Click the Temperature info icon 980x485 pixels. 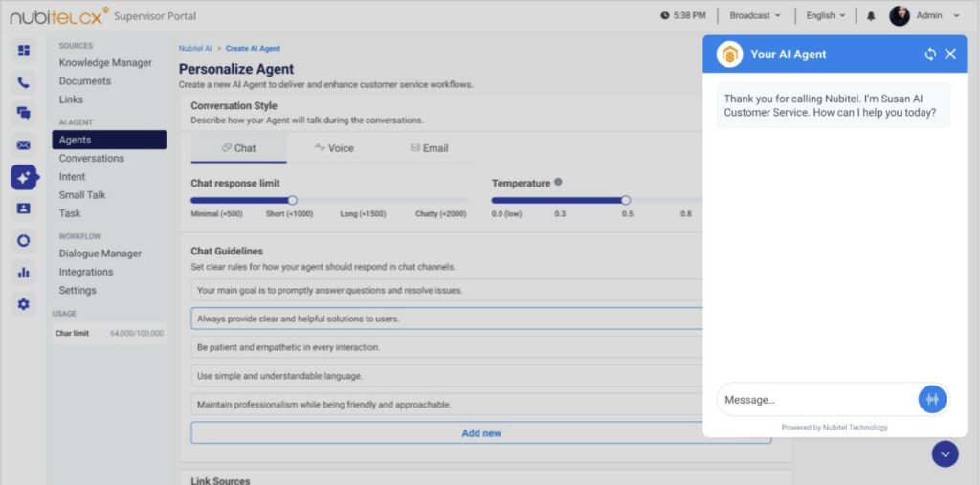[558, 182]
